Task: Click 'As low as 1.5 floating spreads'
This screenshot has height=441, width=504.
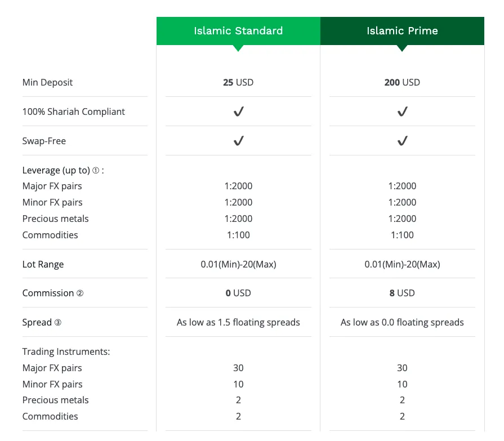Action: pyautogui.click(x=238, y=322)
